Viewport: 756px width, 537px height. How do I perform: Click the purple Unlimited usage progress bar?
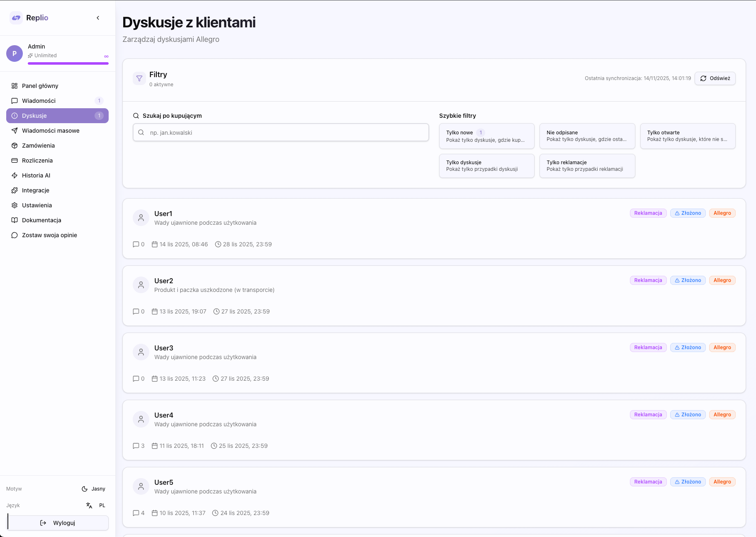tap(68, 63)
